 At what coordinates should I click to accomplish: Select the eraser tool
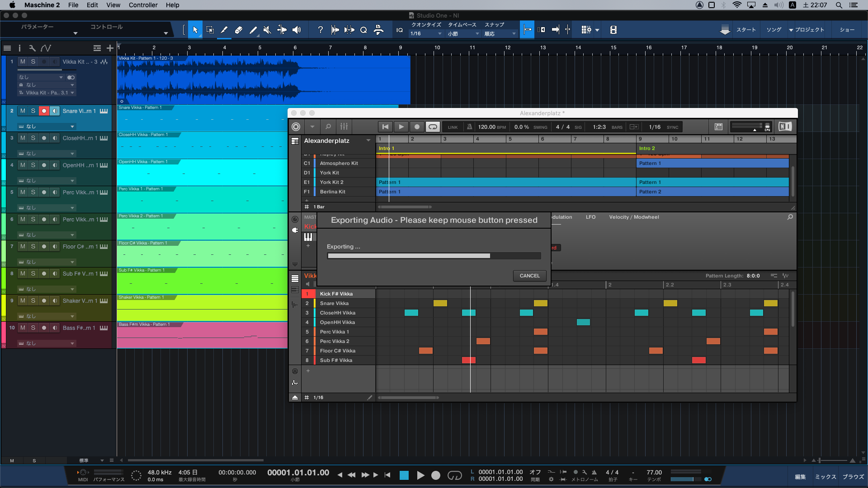pyautogui.click(x=239, y=30)
